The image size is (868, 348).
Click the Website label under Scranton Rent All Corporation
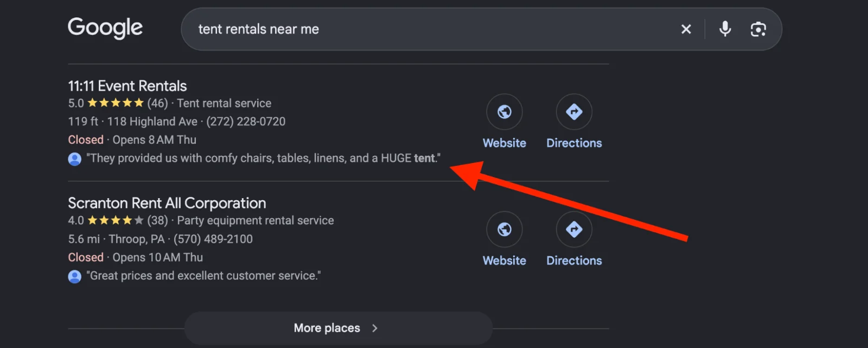click(x=505, y=261)
